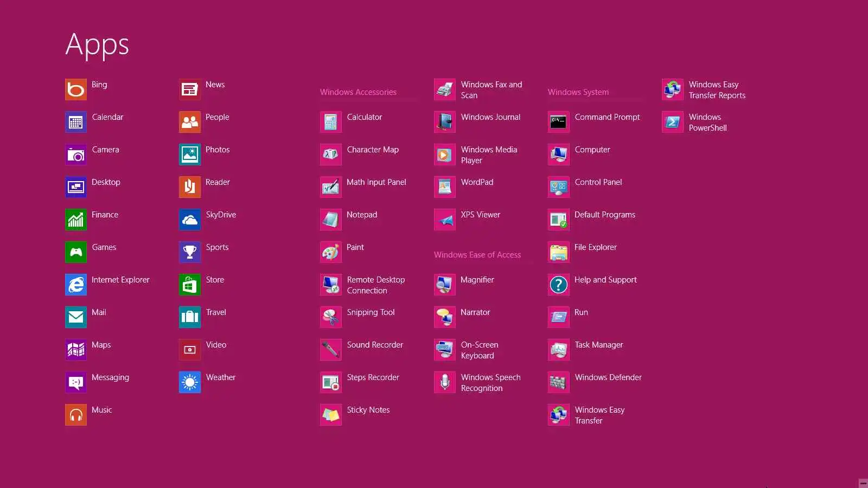Open the Store app icon

[x=190, y=285]
